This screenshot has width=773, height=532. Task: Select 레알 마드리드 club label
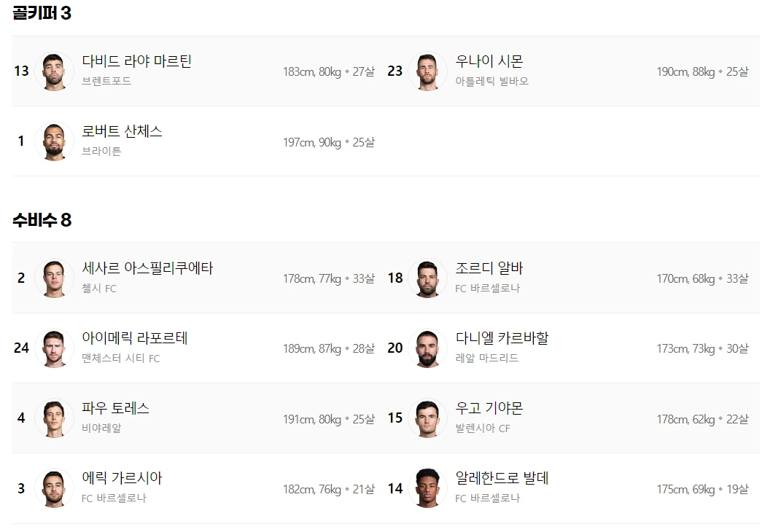(487, 358)
